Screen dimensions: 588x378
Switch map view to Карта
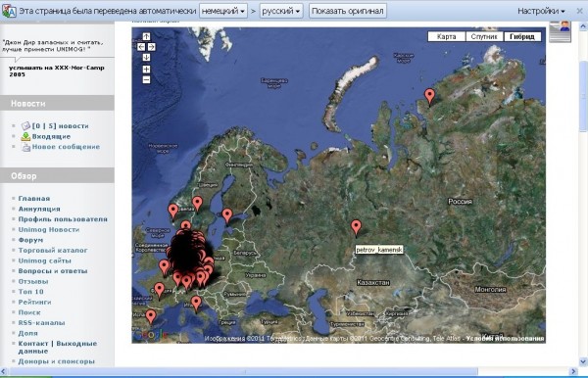coord(446,36)
